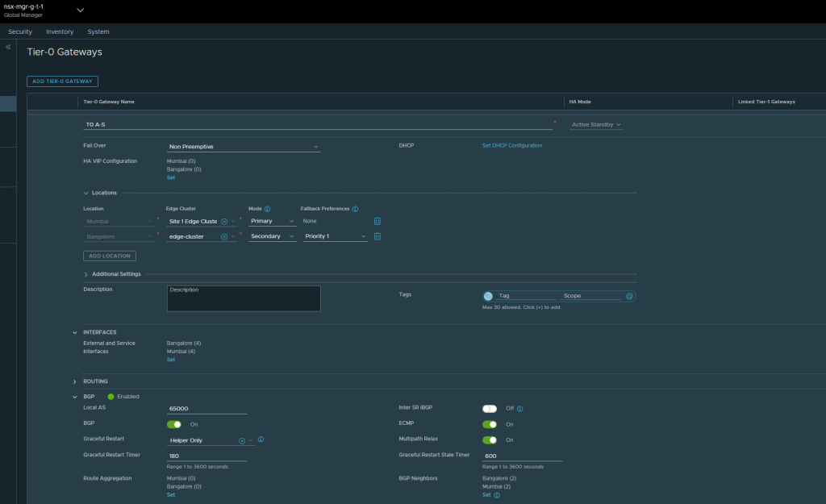Delete the Mumbai location row
The height and width of the screenshot is (504, 826).
tap(377, 221)
